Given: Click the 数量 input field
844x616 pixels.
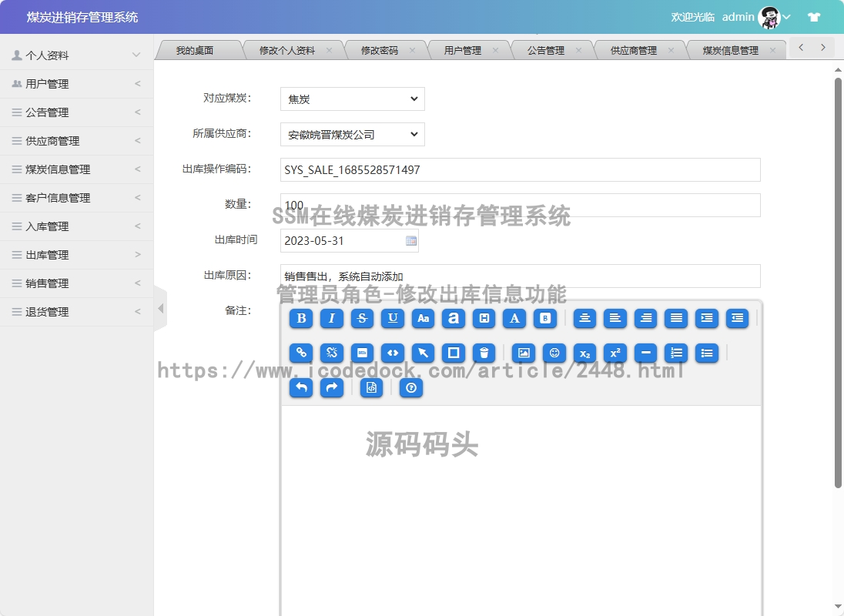Looking at the screenshot, I should coord(521,206).
